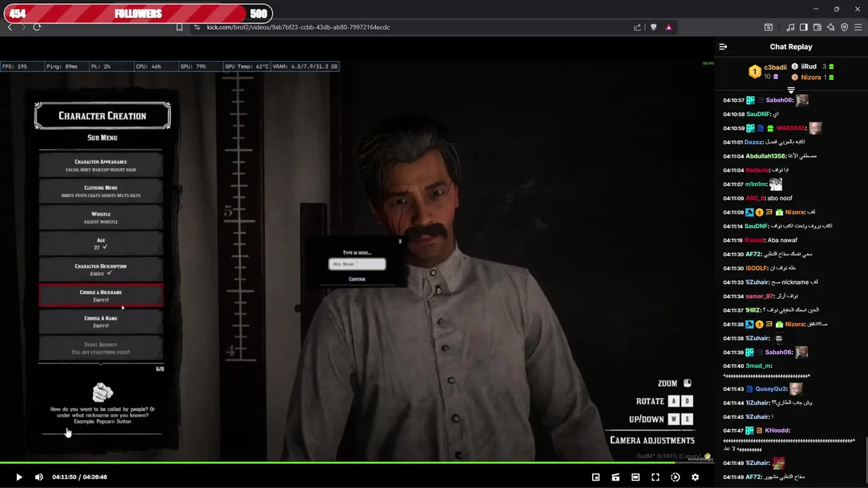The height and width of the screenshot is (488, 868).
Task: Open playback speed control
Action: [x=675, y=477]
